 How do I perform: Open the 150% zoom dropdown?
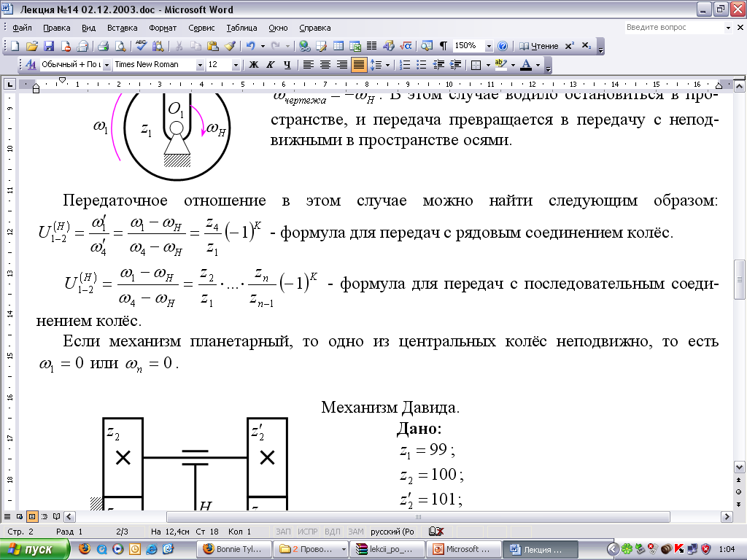point(489,46)
